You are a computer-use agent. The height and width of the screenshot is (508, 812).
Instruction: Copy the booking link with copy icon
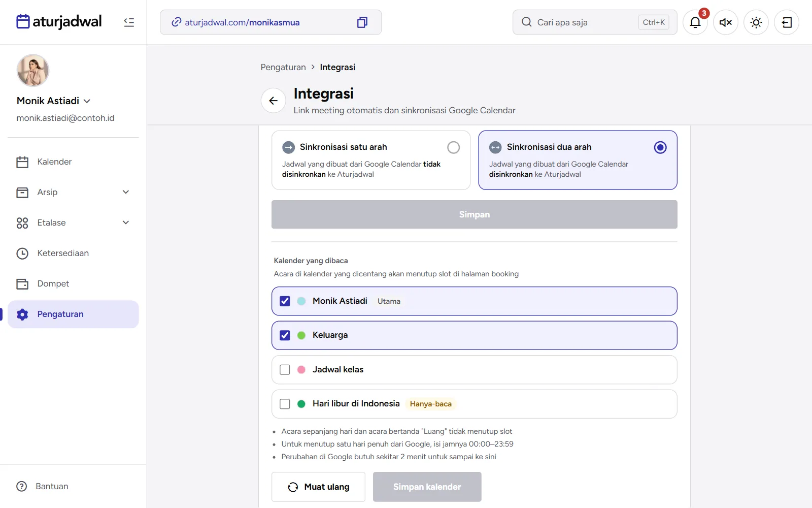coord(362,22)
